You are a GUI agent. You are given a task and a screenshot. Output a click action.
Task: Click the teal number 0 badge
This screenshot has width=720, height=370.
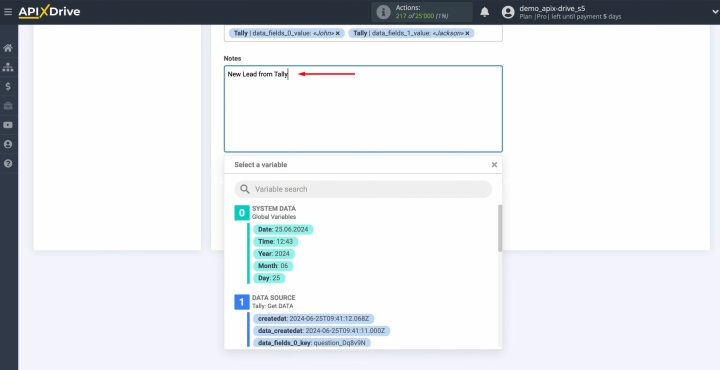tap(242, 213)
